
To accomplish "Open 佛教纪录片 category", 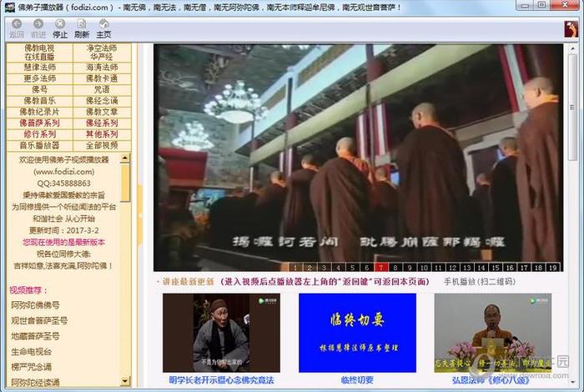I will point(39,112).
